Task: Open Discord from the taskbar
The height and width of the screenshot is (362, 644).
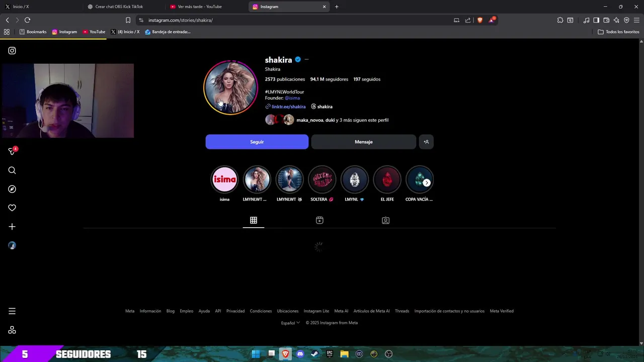Action: [300, 354]
